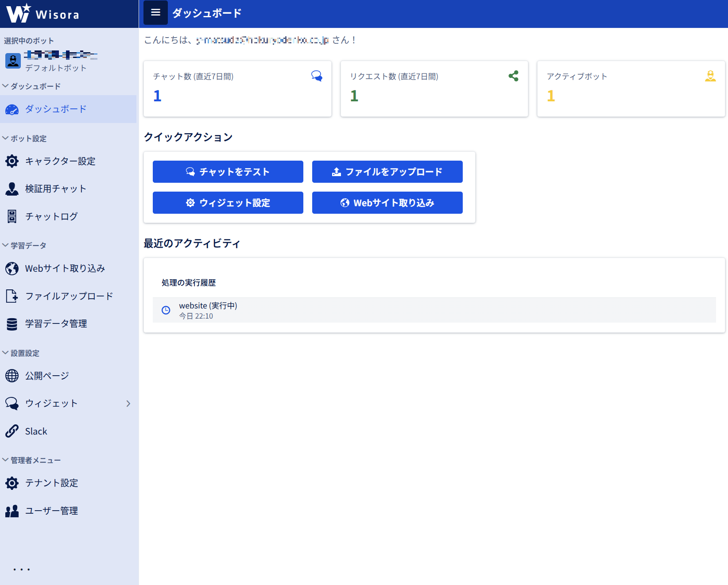Open the ダッシュボード menu item
728x585 pixels.
(x=68, y=109)
